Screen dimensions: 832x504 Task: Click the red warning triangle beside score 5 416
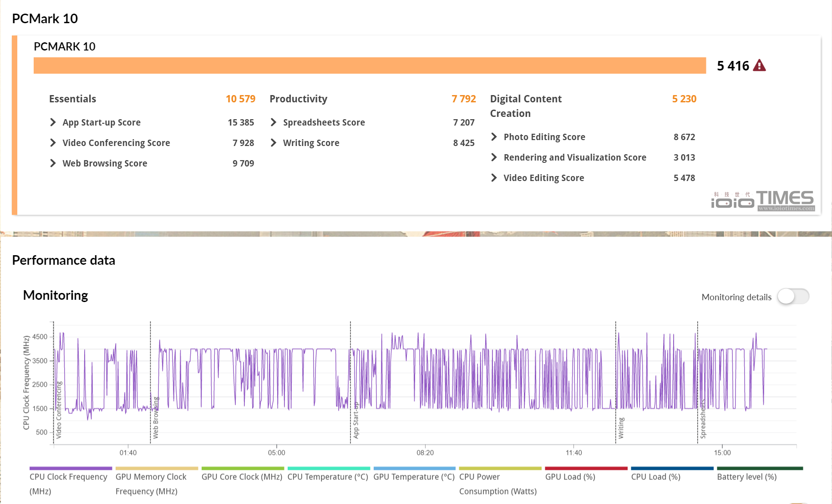coord(759,66)
